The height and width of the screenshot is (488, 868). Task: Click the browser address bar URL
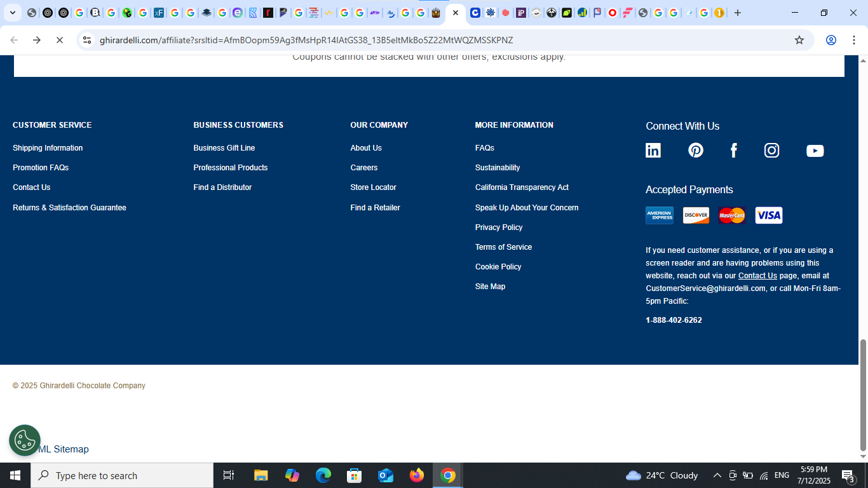point(306,40)
